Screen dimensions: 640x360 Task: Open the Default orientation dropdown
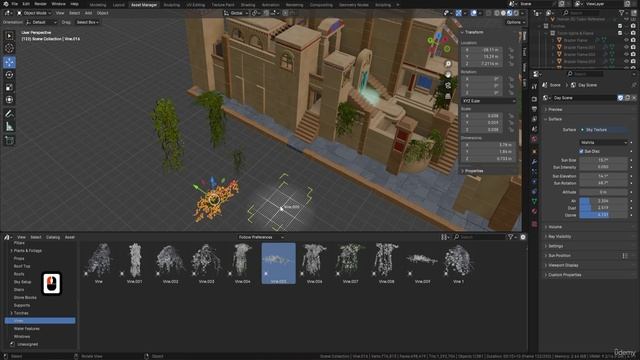click(x=41, y=22)
